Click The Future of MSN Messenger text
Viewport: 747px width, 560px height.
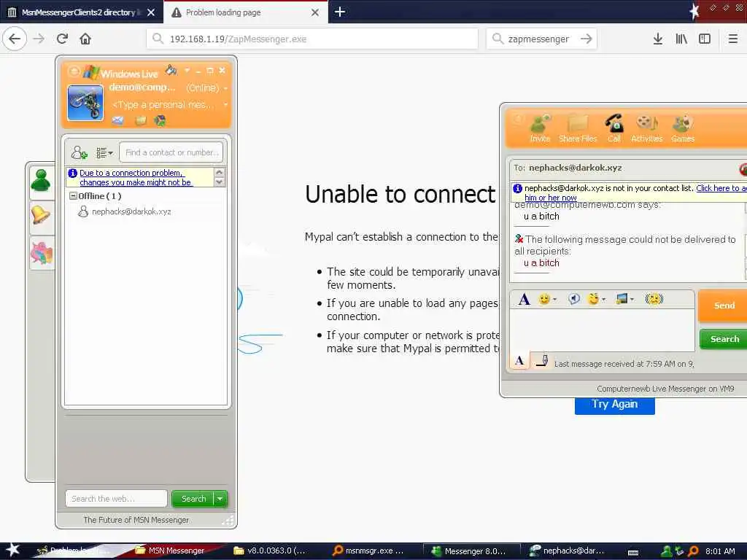136,520
